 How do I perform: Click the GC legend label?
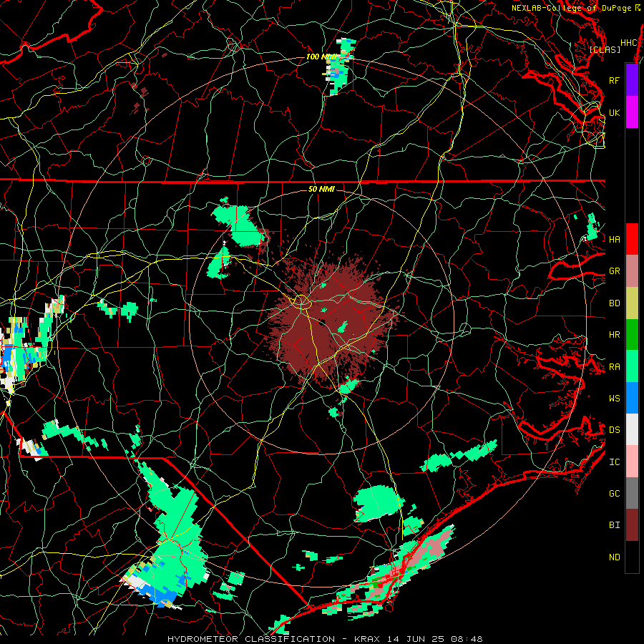(x=614, y=494)
